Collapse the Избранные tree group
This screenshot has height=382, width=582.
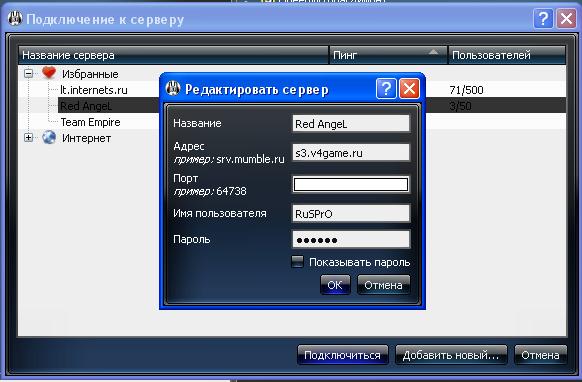coord(28,74)
